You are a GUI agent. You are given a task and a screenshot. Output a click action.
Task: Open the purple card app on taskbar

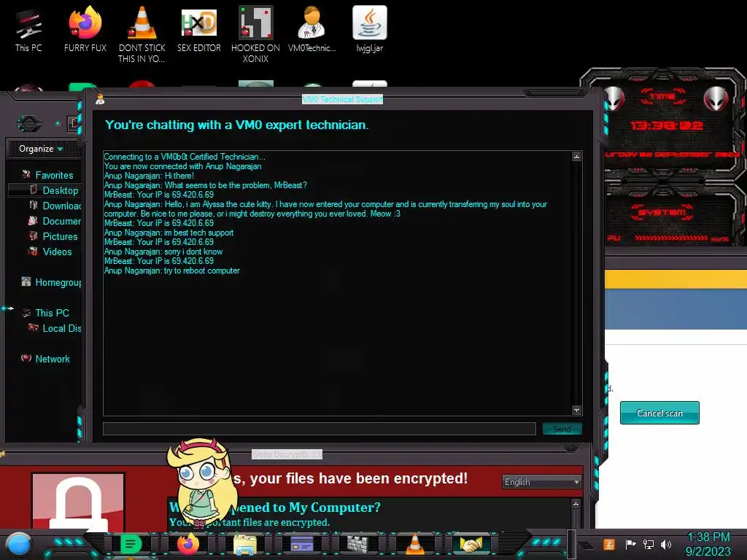(301, 544)
